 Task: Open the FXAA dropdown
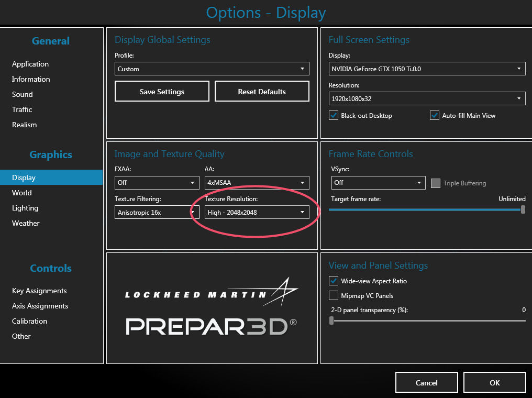tap(157, 183)
